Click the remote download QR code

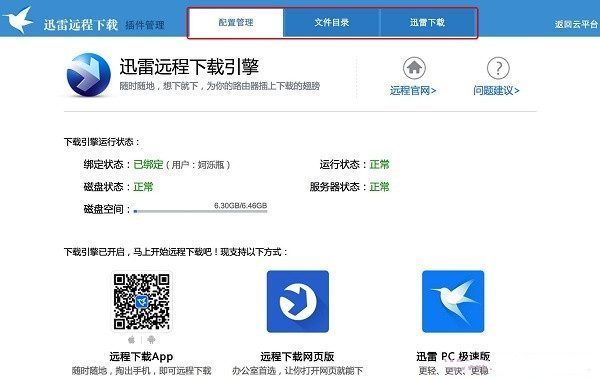tap(142, 301)
